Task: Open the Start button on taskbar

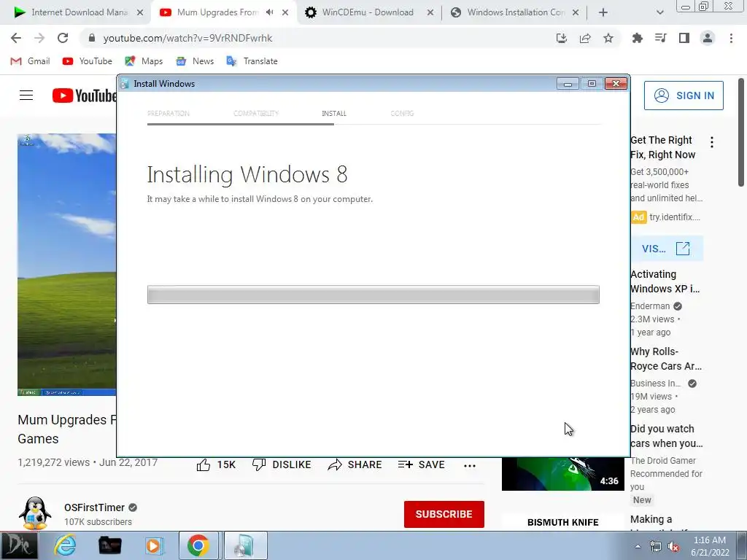Action: (x=18, y=545)
